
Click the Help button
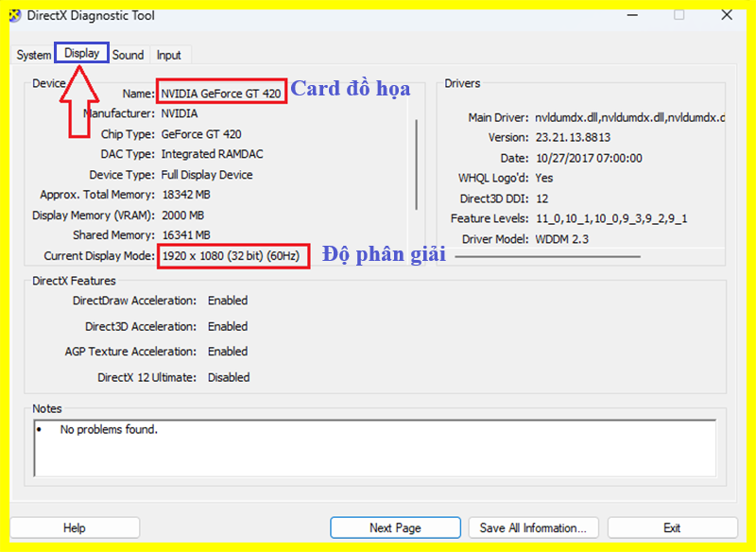tap(75, 527)
